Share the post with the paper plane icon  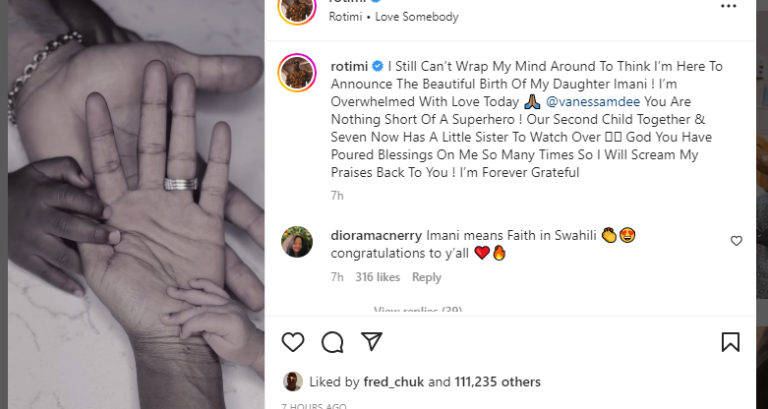371,342
